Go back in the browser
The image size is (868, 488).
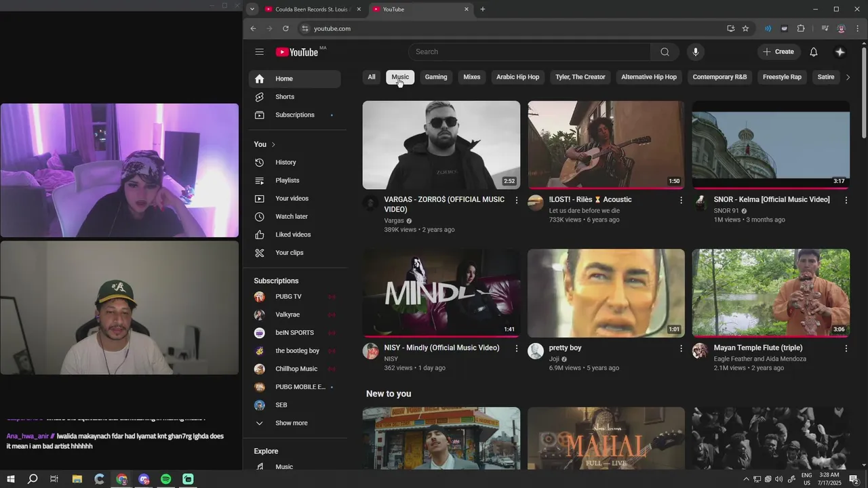(253, 28)
